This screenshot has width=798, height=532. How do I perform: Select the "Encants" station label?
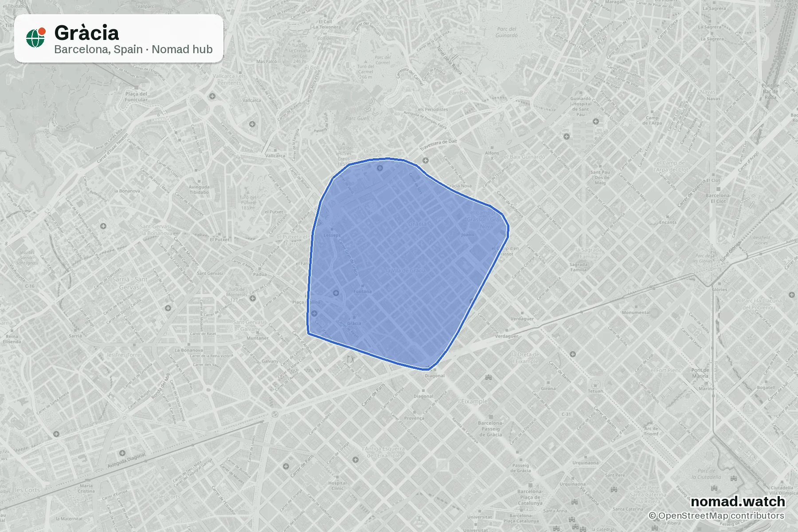[x=668, y=222]
